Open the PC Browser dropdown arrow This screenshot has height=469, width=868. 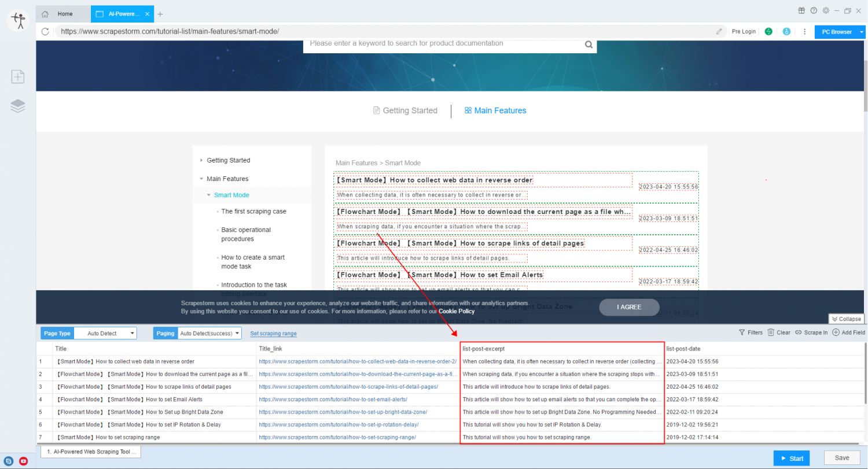pos(862,32)
